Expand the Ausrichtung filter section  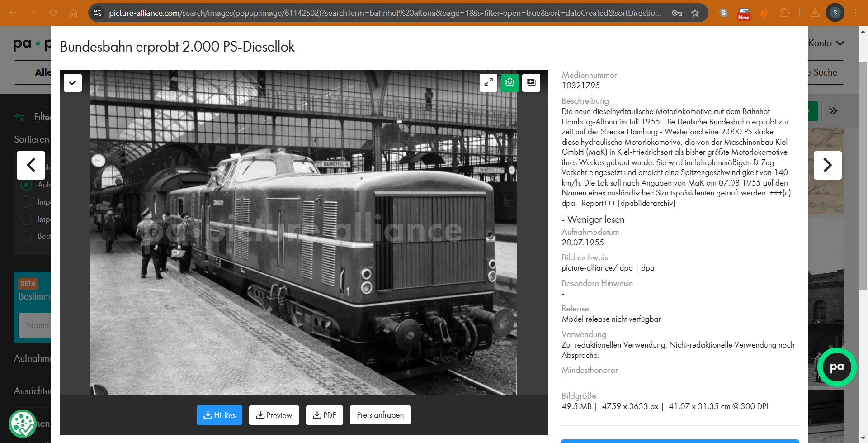32,391
